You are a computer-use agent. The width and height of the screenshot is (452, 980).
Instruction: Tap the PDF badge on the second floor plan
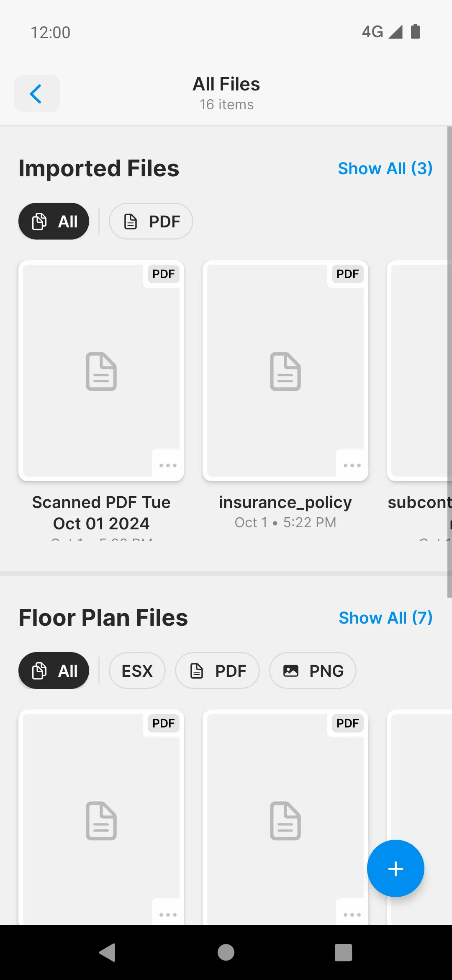click(347, 723)
